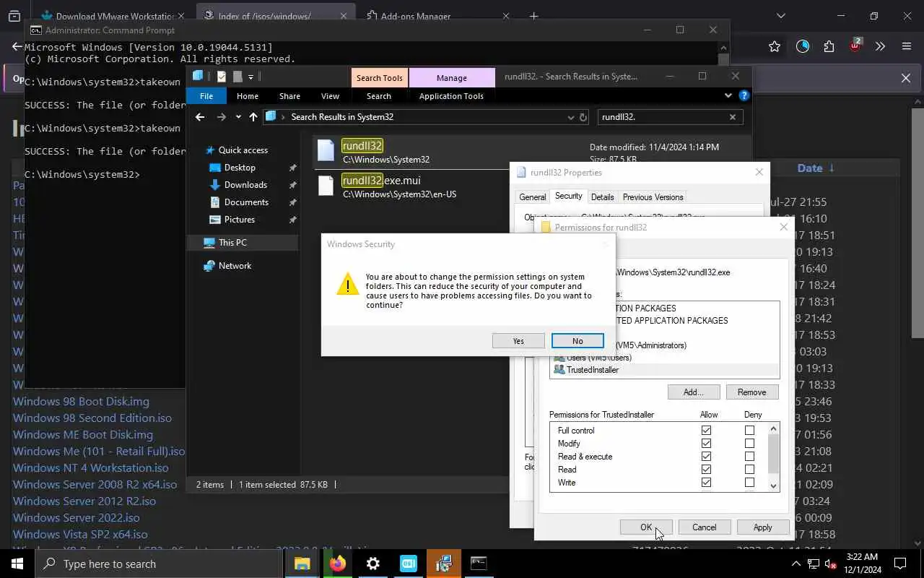This screenshot has height=578, width=924.
Task: Click the Properties icon in Explorer's quick access toolbar
Action: point(222,77)
